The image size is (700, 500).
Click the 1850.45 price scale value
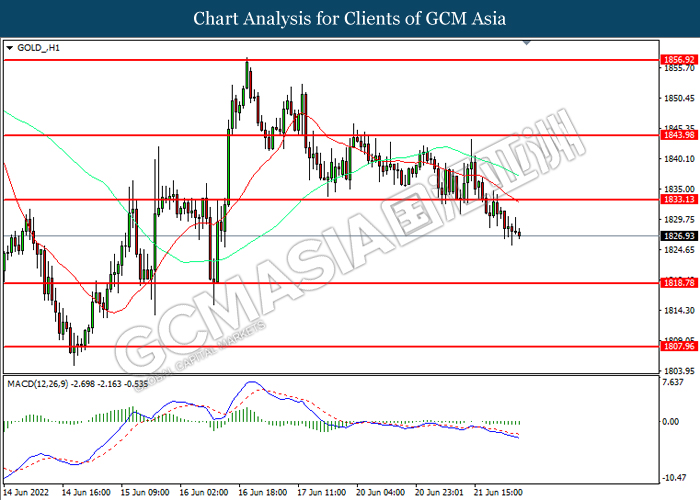tap(679, 98)
